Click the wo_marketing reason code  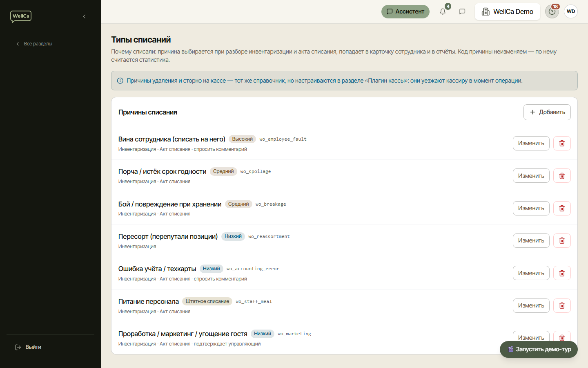click(294, 334)
